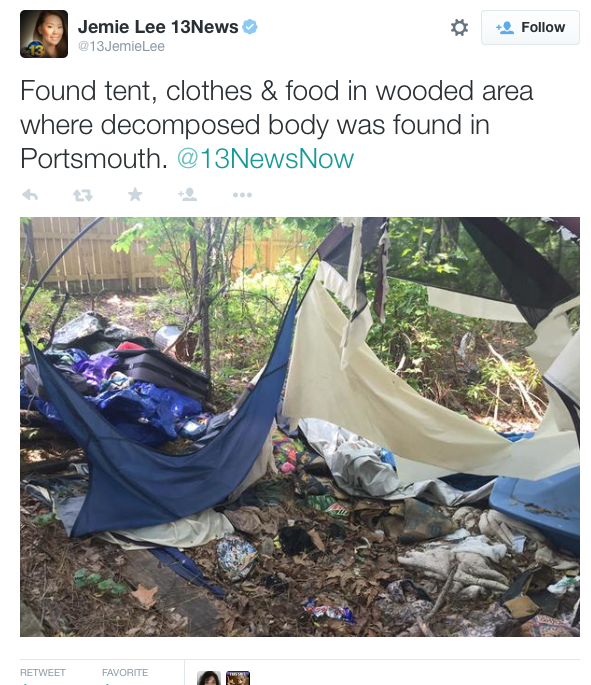Click the @13JemieLee handle

point(121,46)
